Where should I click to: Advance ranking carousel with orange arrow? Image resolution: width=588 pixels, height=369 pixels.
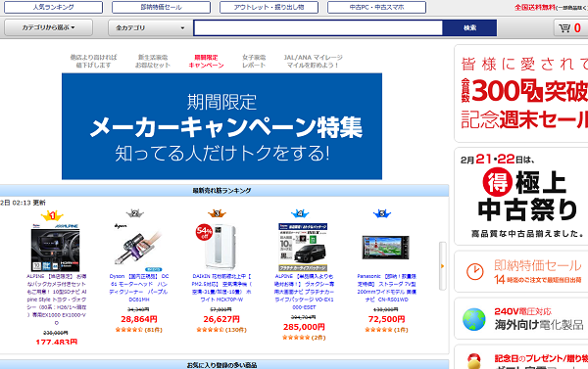tap(443, 266)
